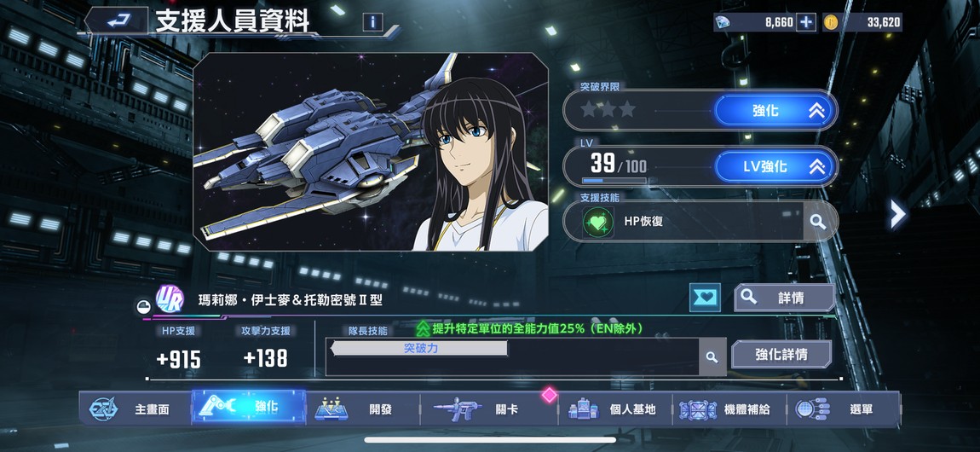Switch to the 開發 tab
The height and width of the screenshot is (452, 980).
point(363,409)
